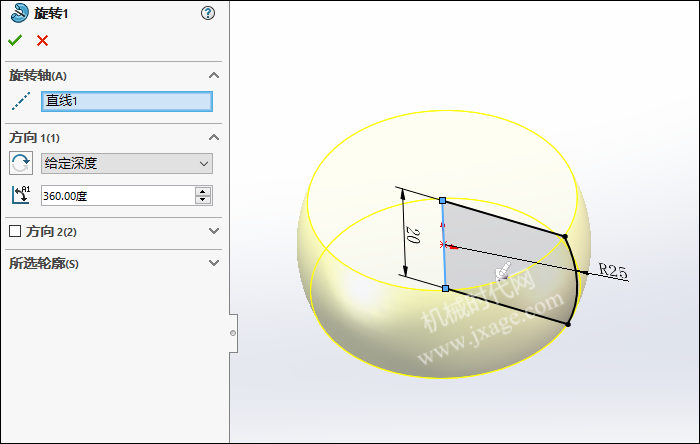
Task: Click the R25 radius dimension
Action: click(613, 271)
